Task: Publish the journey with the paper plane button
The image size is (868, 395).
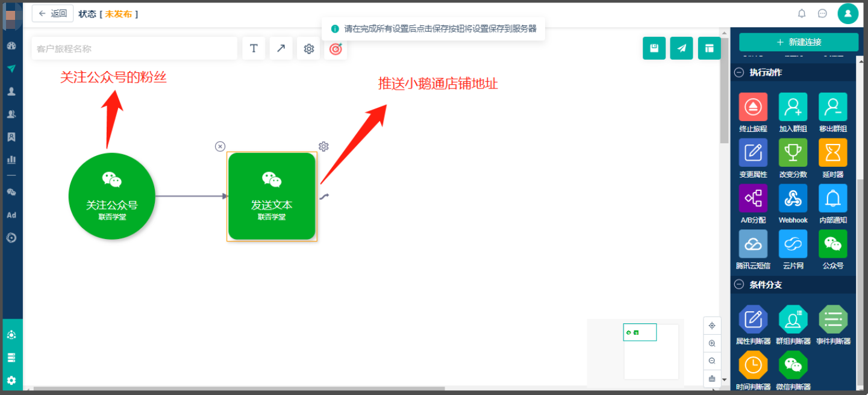Action: click(681, 48)
